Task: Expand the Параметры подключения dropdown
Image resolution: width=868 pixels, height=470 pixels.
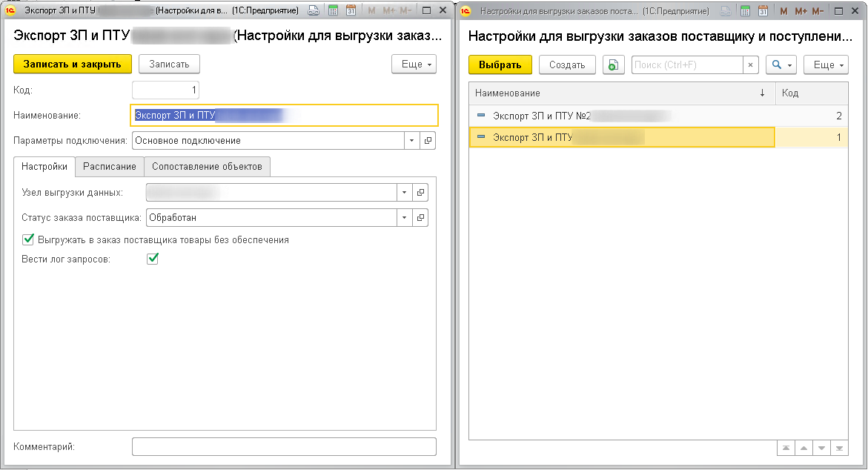Action: (411, 140)
